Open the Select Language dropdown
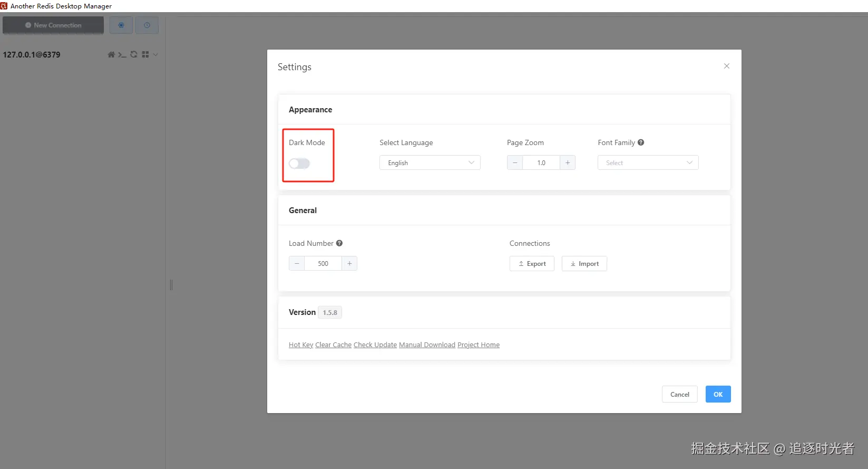 click(x=430, y=163)
